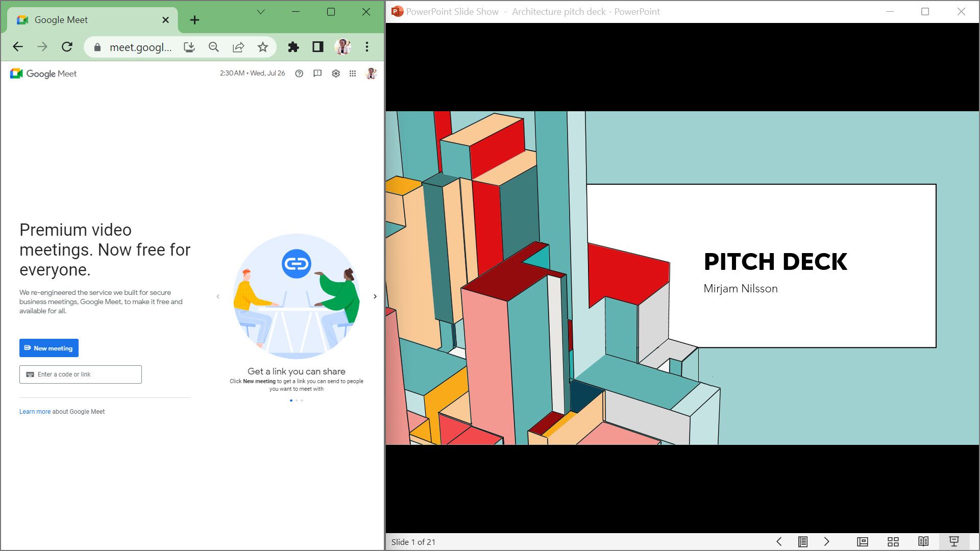This screenshot has height=551, width=980.
Task: Click the browser Extensions puzzle icon
Action: coord(292,46)
